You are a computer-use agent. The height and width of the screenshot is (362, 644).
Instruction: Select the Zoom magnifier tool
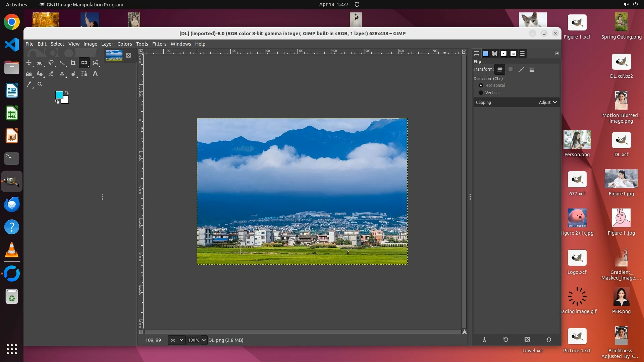[40, 84]
